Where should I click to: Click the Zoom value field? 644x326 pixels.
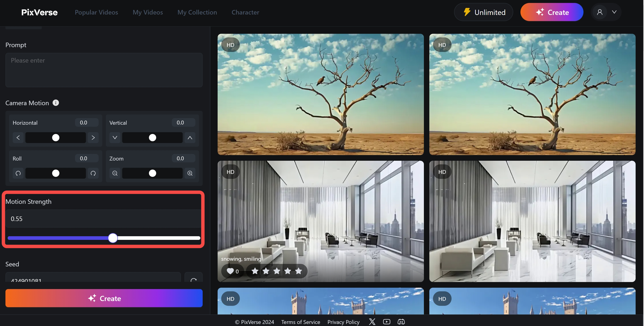pos(183,158)
